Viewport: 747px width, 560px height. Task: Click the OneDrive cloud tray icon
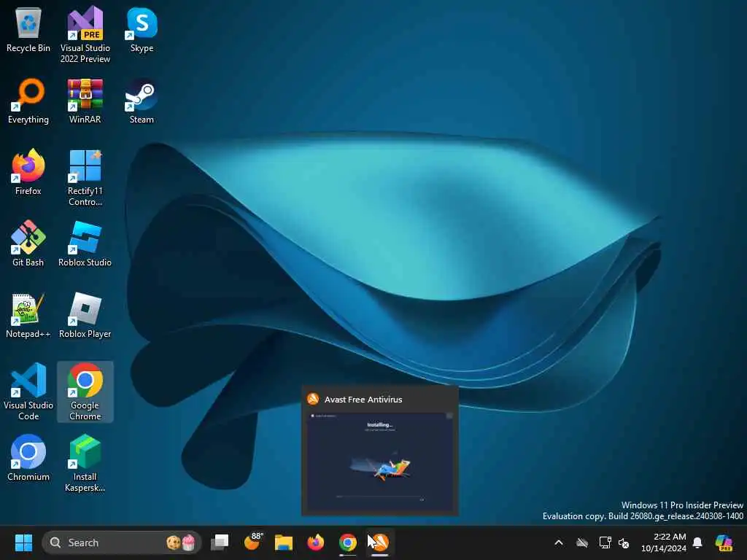582,542
